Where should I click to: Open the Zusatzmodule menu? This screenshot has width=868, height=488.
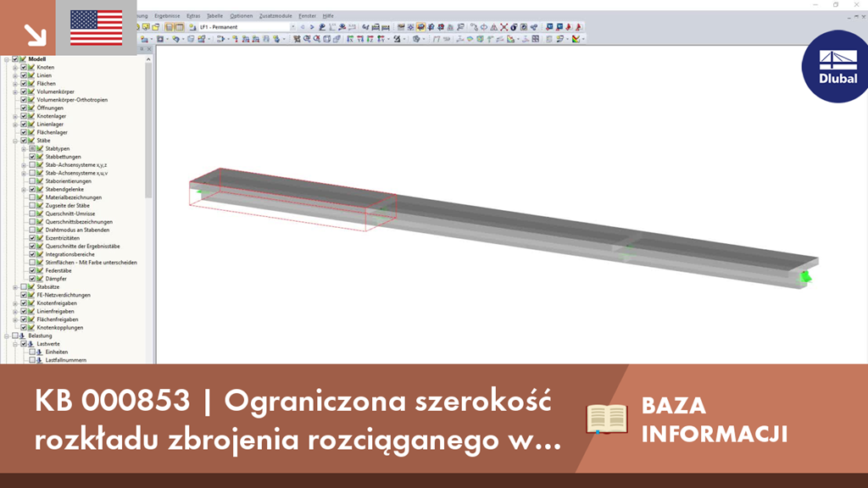(x=275, y=16)
